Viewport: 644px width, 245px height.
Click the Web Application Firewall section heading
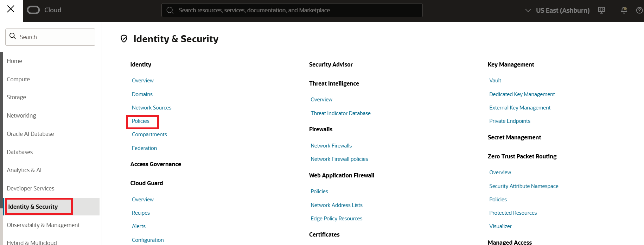pos(342,175)
